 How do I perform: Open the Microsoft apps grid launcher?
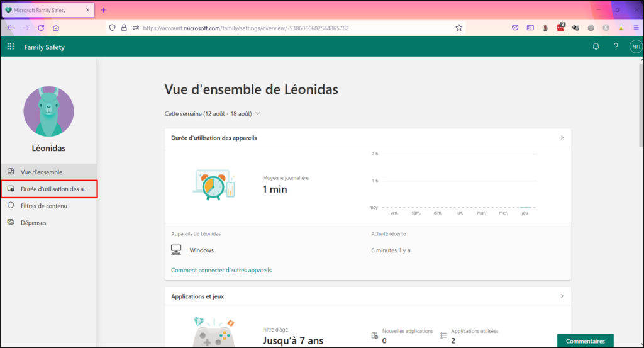pos(11,47)
